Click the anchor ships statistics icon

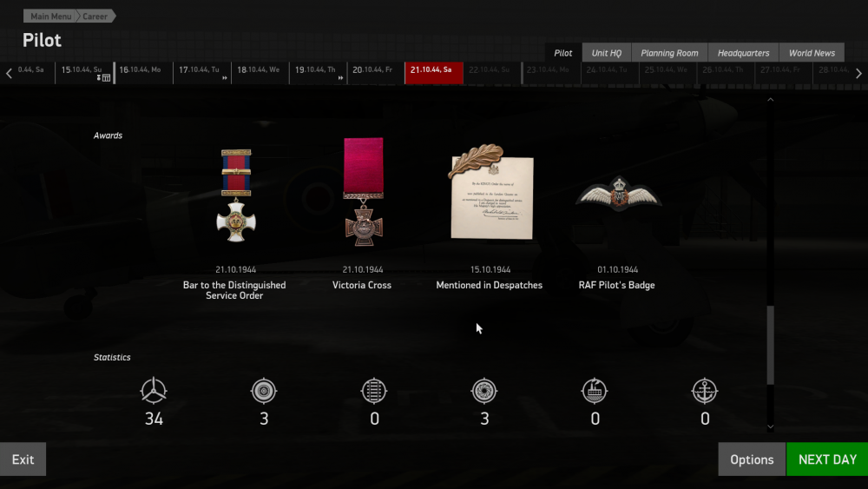point(704,391)
